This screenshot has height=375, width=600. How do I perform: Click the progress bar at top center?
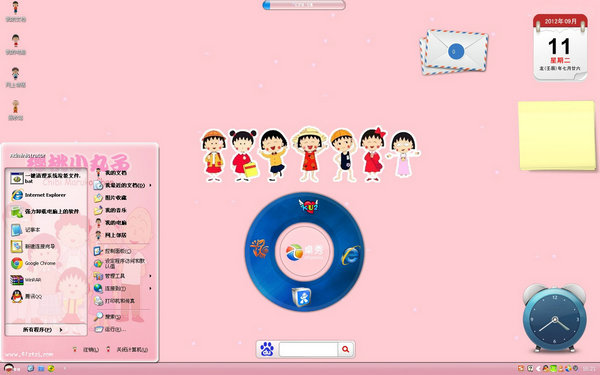[304, 5]
